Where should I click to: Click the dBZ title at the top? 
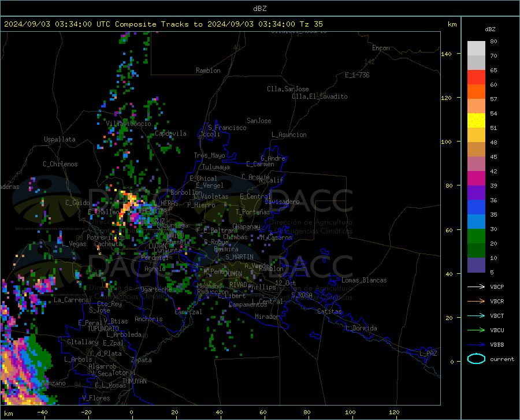(x=259, y=9)
